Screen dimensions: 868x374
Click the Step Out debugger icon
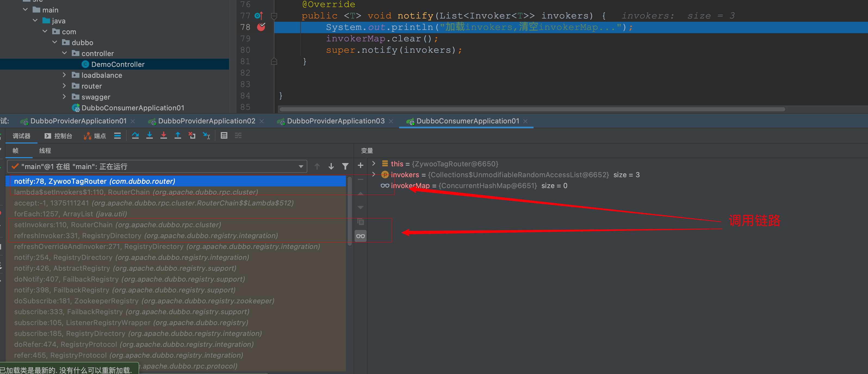click(x=178, y=135)
